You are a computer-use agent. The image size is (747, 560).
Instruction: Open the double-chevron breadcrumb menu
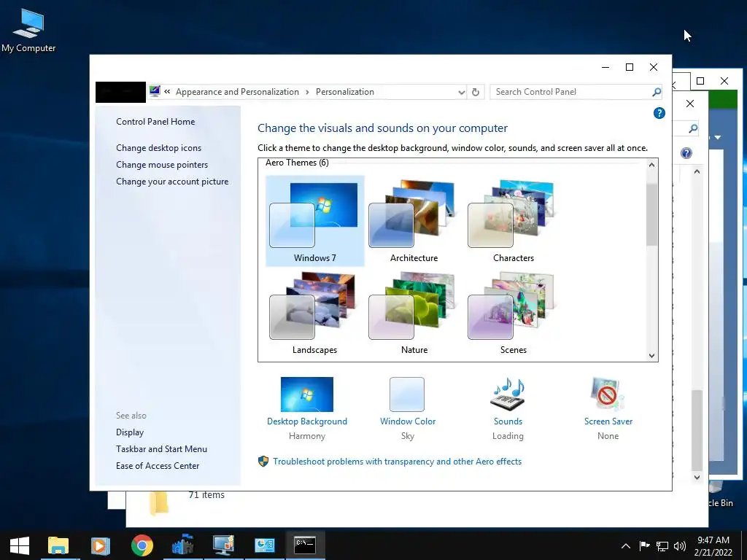(x=167, y=91)
